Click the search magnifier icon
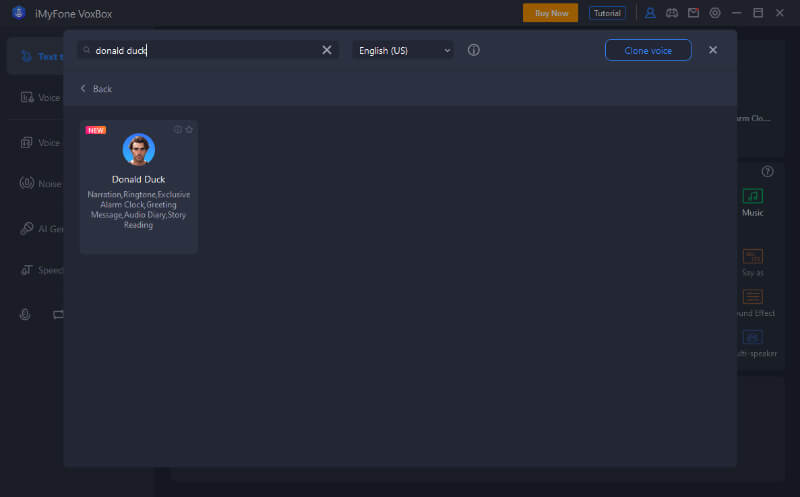800x497 pixels. [86, 50]
